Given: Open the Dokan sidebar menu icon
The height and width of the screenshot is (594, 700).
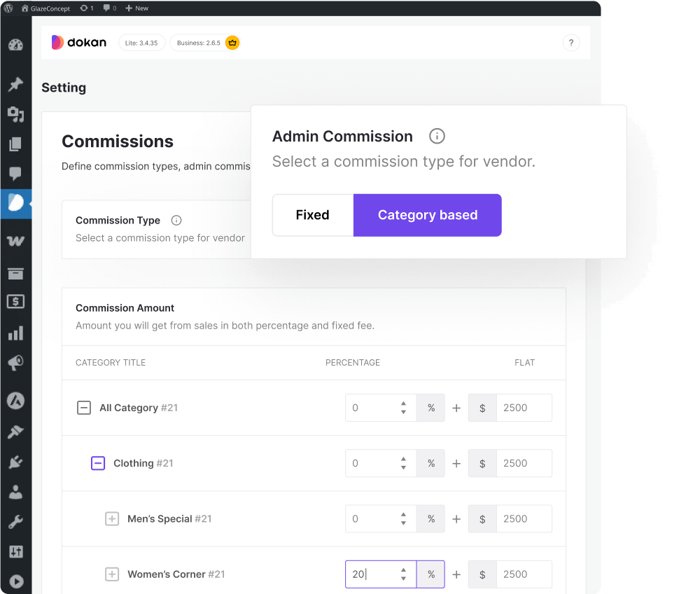Looking at the screenshot, I should (15, 202).
